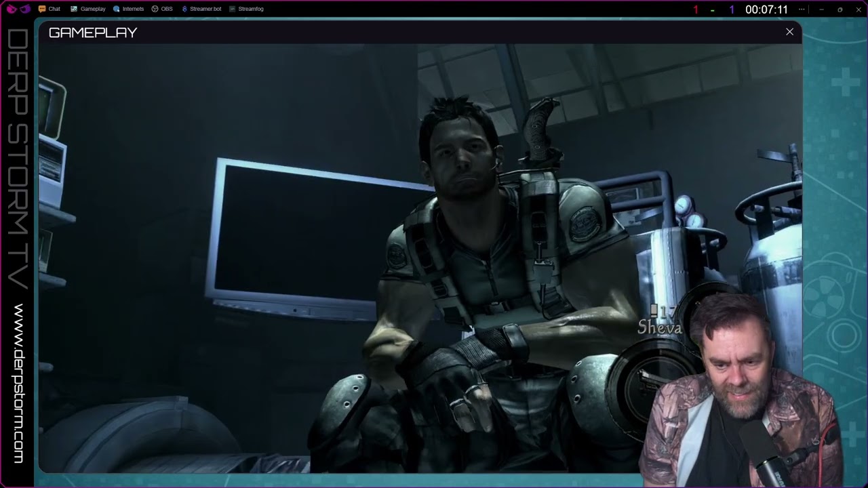
Task: Click the Sheva partner label in game
Action: 659,328
